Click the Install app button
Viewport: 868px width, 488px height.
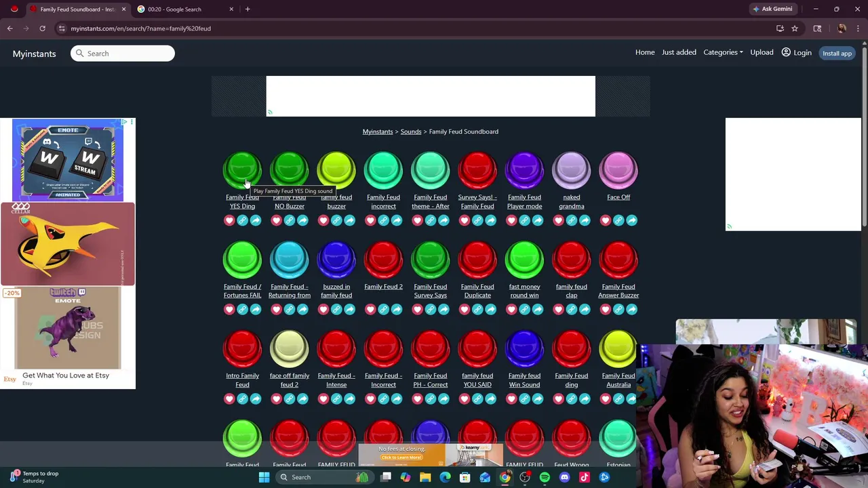pos(837,54)
